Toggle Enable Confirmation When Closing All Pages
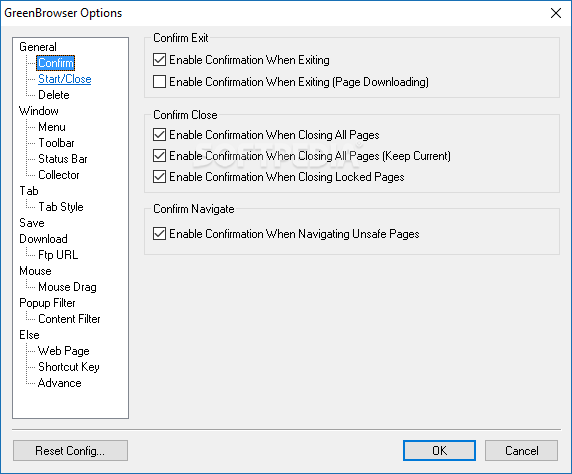The height and width of the screenshot is (474, 572). (159, 135)
